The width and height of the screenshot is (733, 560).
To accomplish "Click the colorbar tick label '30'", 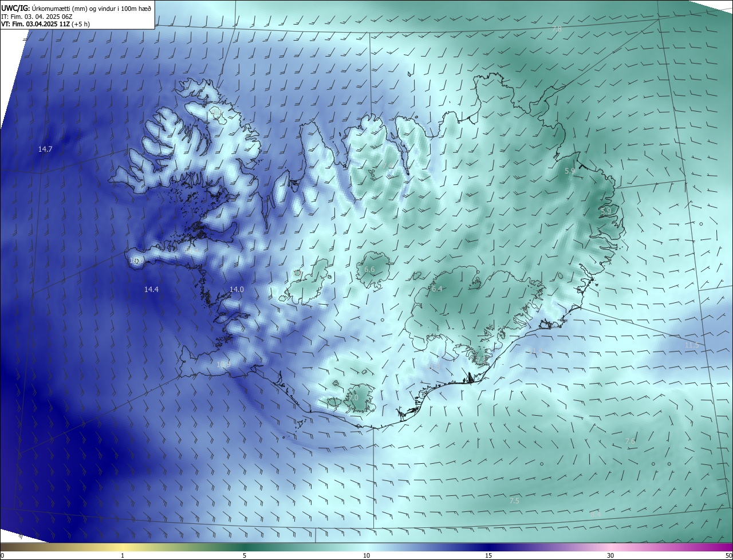I will [610, 556].
